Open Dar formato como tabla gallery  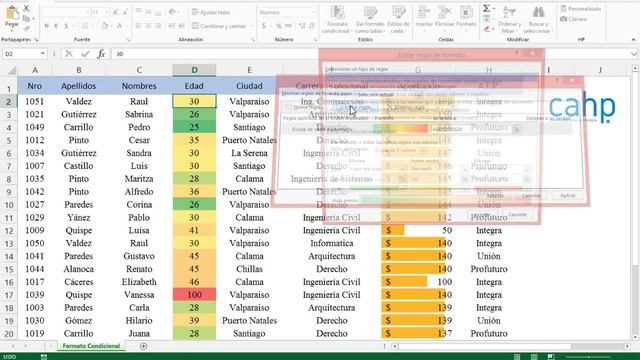tap(370, 20)
